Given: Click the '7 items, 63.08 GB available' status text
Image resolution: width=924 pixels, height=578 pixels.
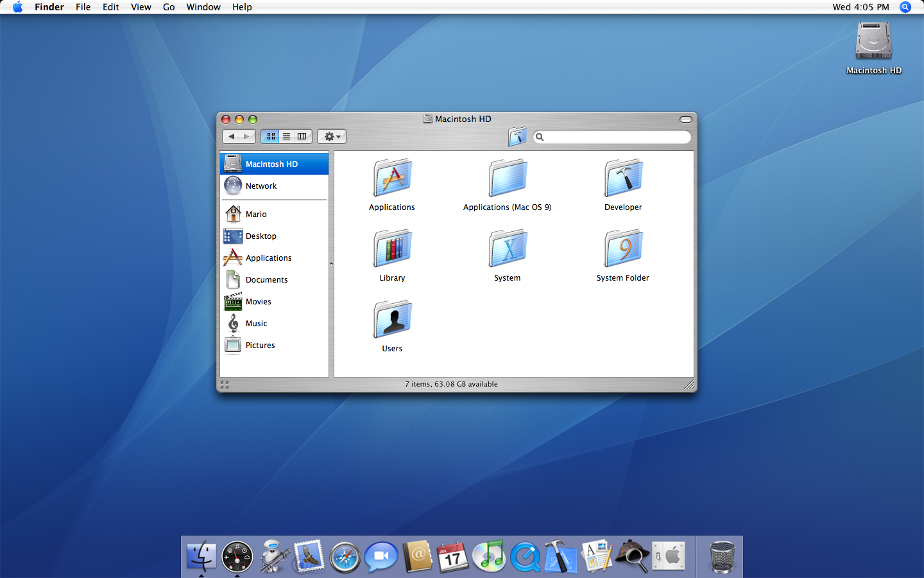Looking at the screenshot, I should [x=451, y=384].
